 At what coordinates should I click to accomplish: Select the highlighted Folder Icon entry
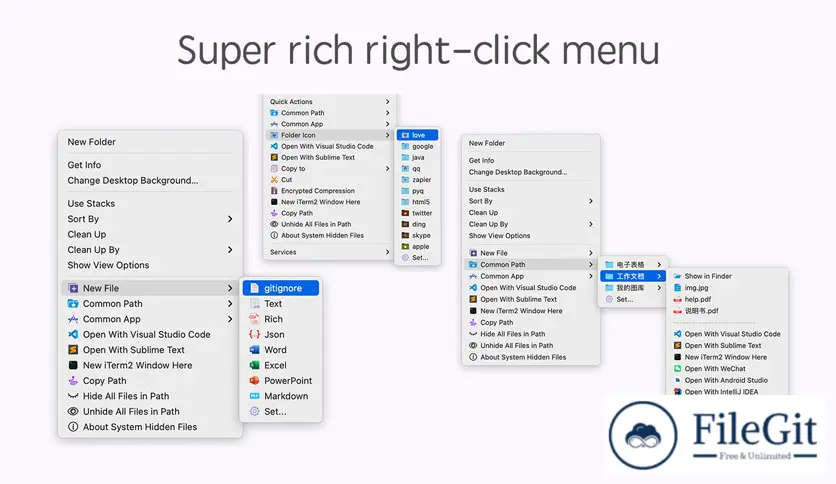[329, 135]
